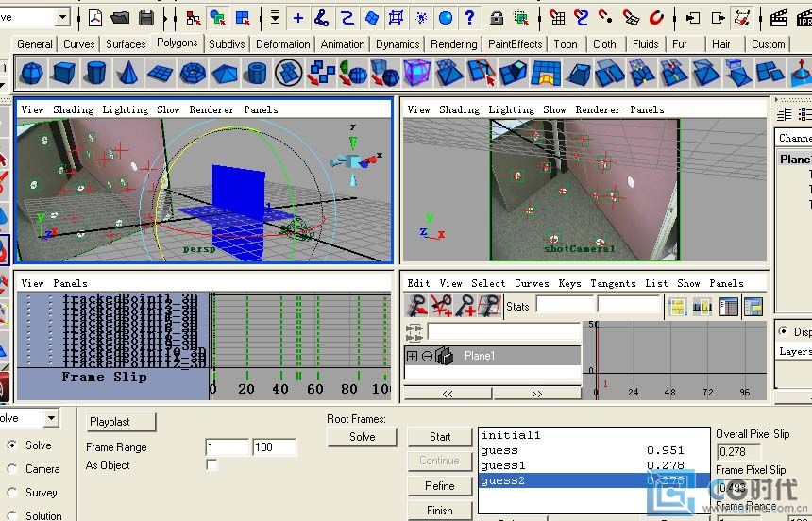Image resolution: width=812 pixels, height=521 pixels.
Task: Enable snap to curves magnet
Action: point(581,18)
